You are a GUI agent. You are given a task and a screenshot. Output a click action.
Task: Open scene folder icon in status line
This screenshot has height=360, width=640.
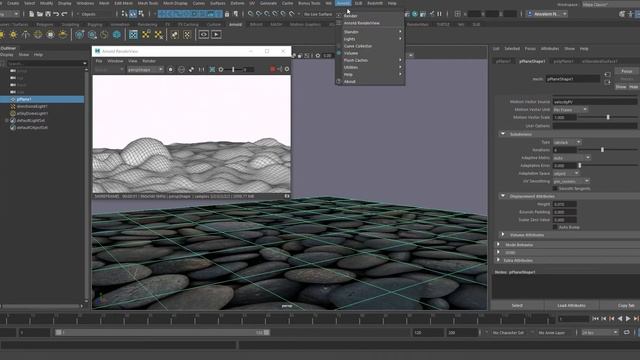(40, 14)
